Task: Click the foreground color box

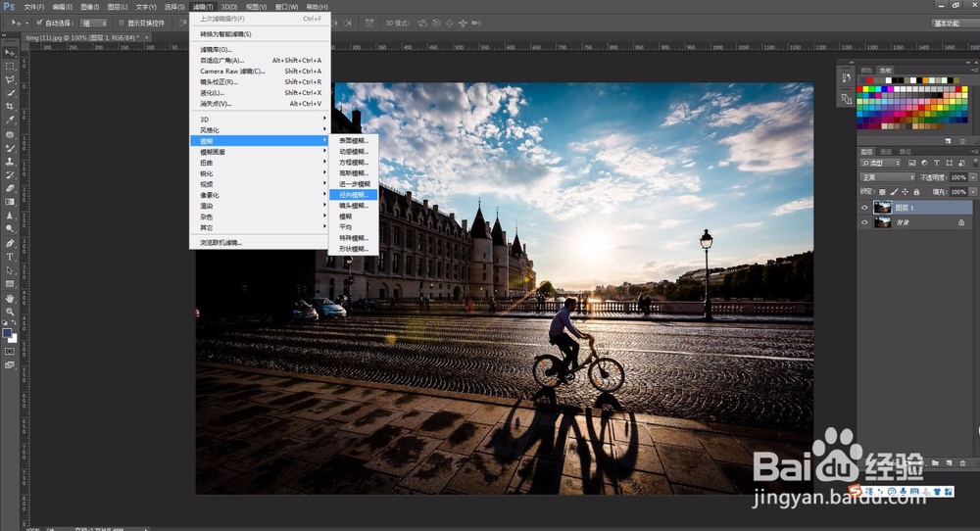Action: (x=7, y=333)
